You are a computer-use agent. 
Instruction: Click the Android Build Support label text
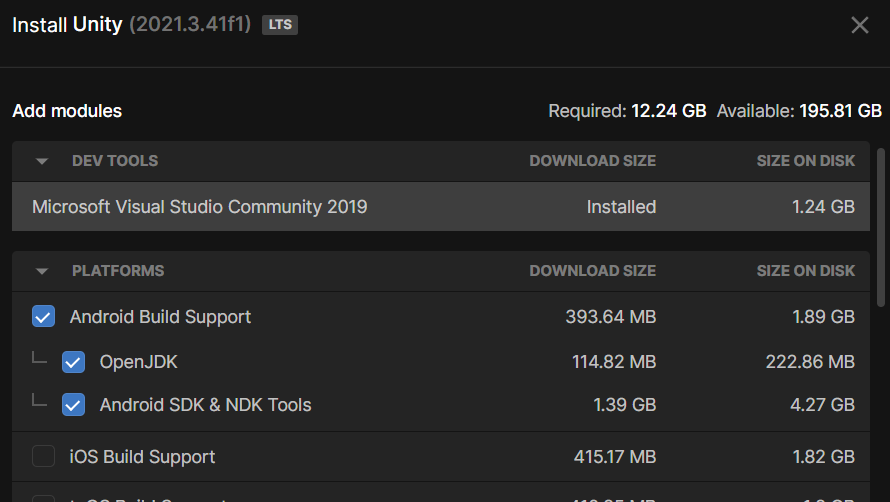click(160, 317)
